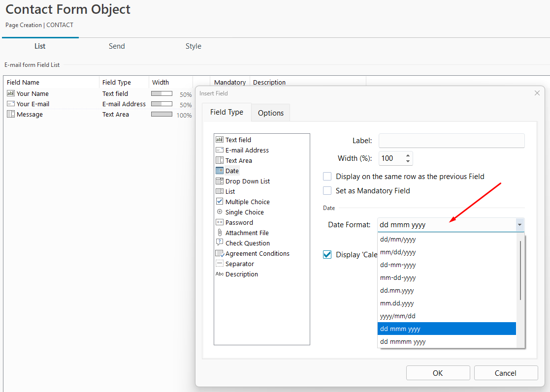Viewport: 550px width, 392px height.
Task: Pick dd.mm.yyyy from the format list
Action: [x=447, y=291]
